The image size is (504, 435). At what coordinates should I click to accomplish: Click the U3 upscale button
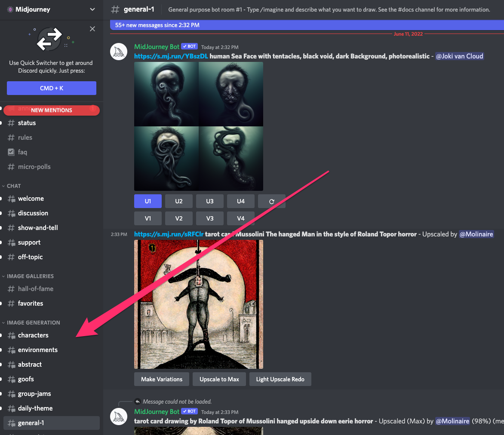(x=210, y=201)
